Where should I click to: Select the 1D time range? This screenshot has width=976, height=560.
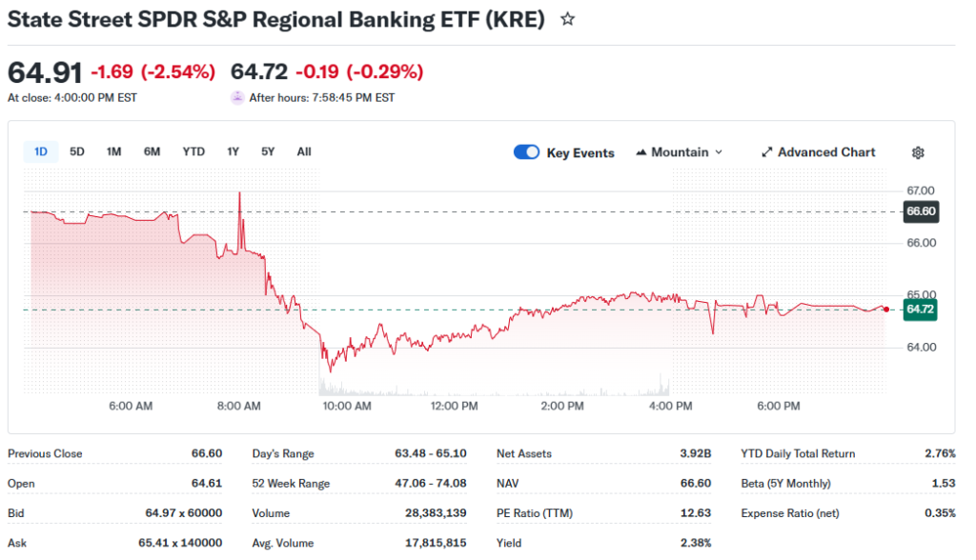41,151
